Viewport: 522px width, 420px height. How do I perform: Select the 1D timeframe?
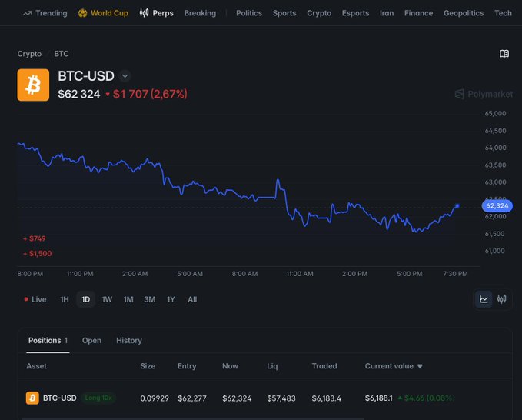pos(86,299)
